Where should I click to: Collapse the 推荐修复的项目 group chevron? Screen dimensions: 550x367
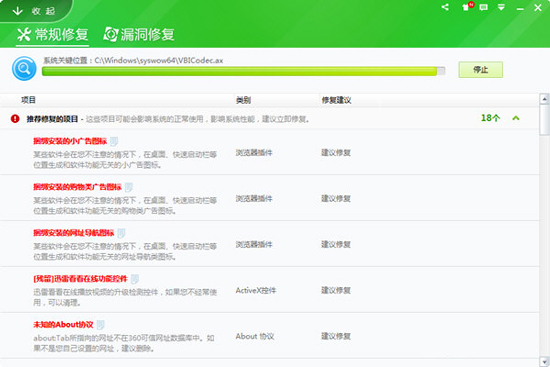click(516, 118)
